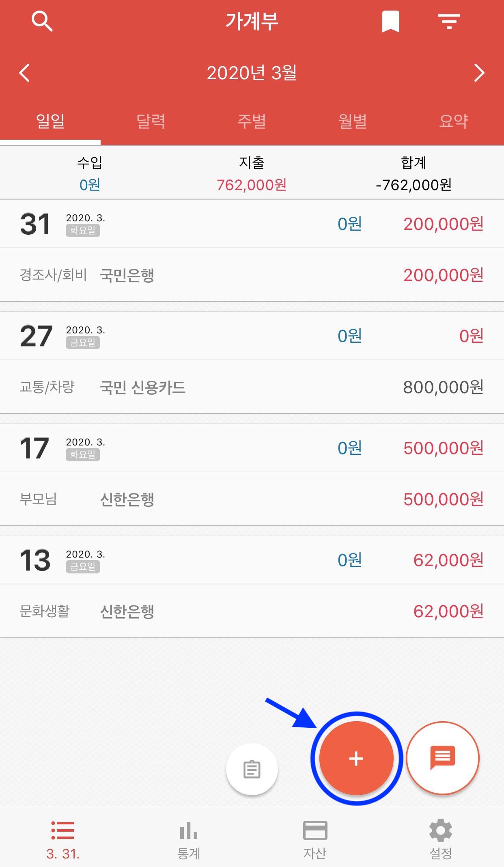Open the 2020년 3월 month picker
The height and width of the screenshot is (867, 504).
[252, 73]
